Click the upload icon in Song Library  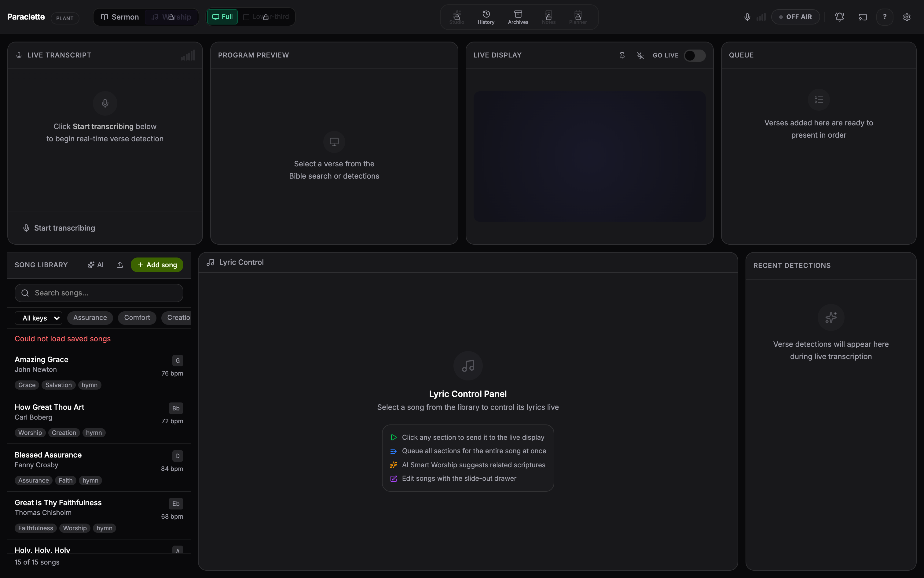point(120,265)
